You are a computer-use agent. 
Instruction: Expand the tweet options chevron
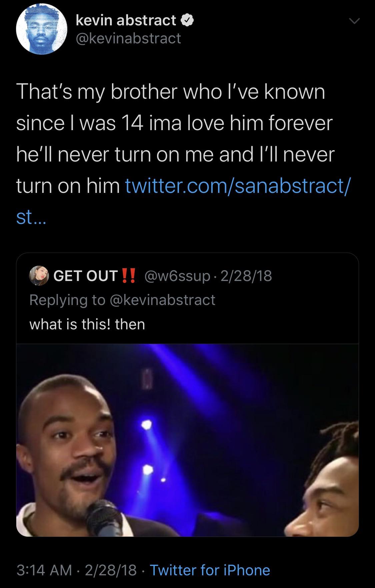(x=354, y=22)
